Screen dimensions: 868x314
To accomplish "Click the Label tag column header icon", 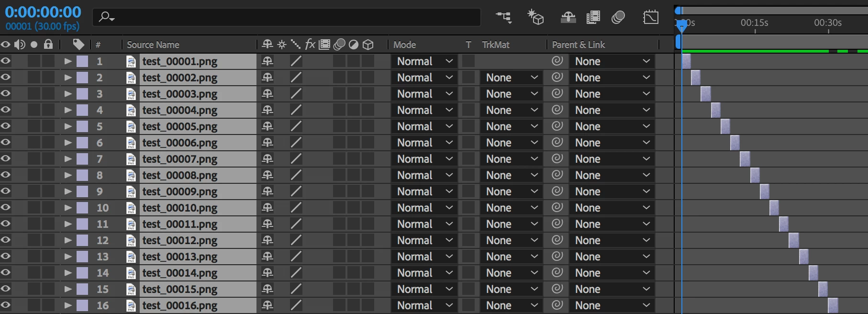I will pyautogui.click(x=78, y=45).
